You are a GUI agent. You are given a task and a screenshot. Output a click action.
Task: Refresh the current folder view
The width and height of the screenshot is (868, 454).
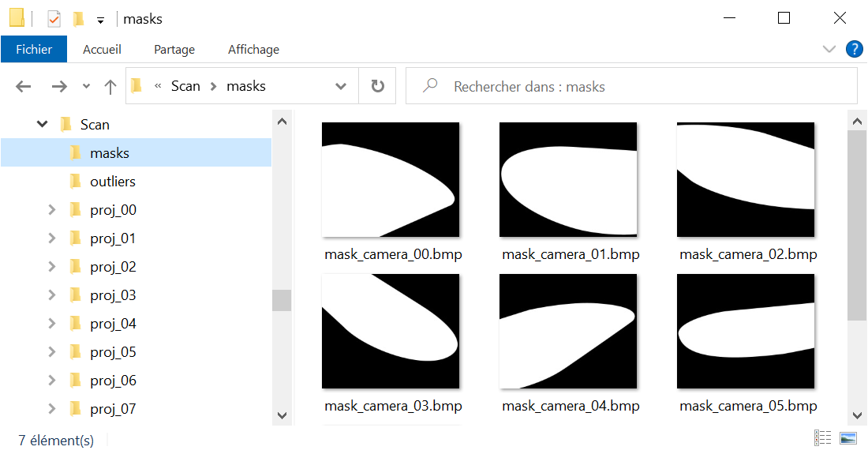378,86
